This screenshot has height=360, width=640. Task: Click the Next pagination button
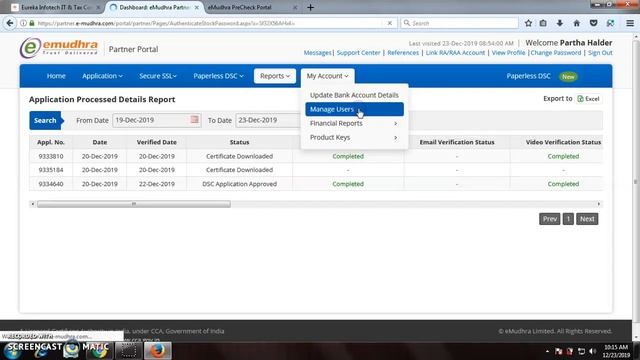pos(587,219)
